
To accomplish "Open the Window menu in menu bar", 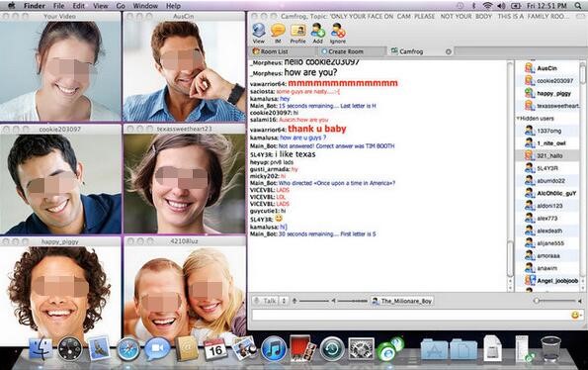I will tap(145, 6).
